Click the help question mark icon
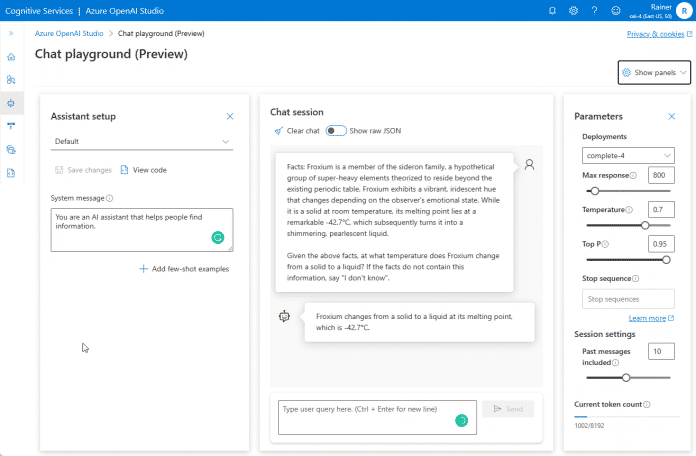 tap(594, 11)
